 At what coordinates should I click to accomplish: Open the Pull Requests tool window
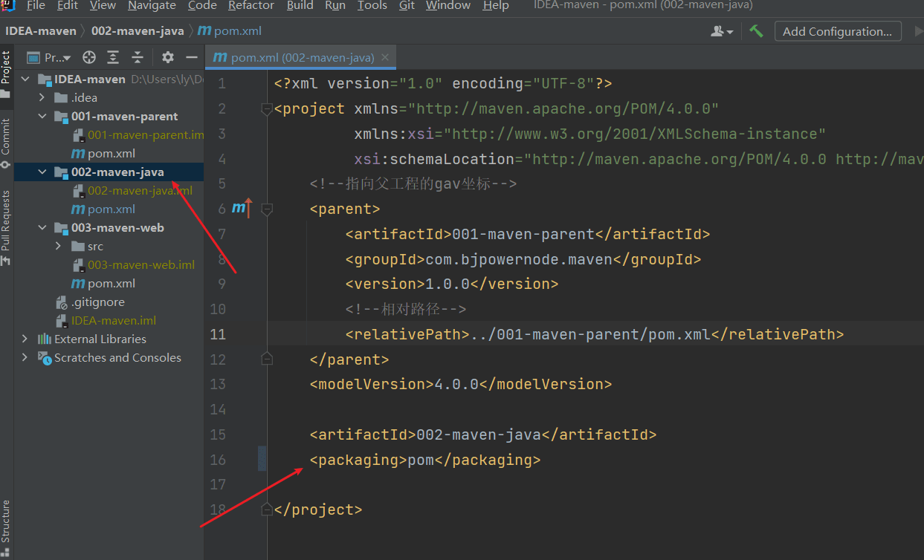6,228
